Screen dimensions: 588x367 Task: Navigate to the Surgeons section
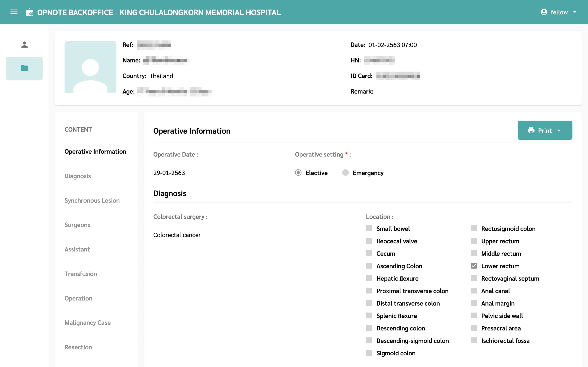(x=77, y=225)
